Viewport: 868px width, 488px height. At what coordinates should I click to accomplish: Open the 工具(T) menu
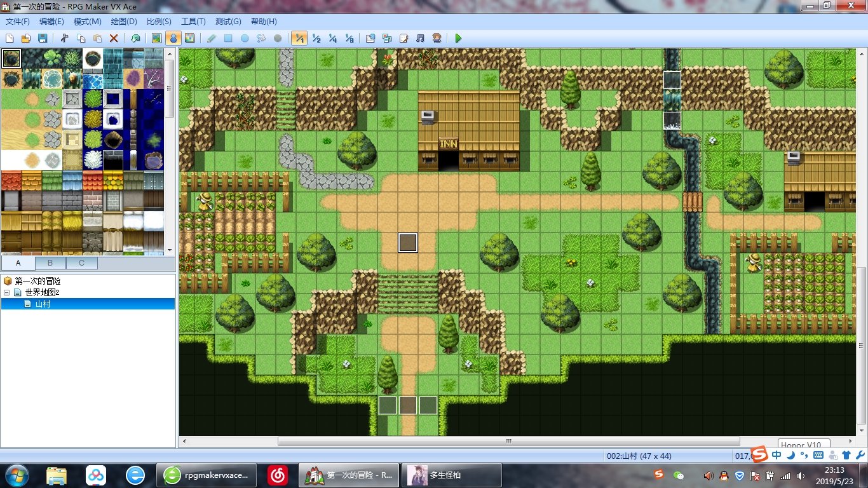193,22
